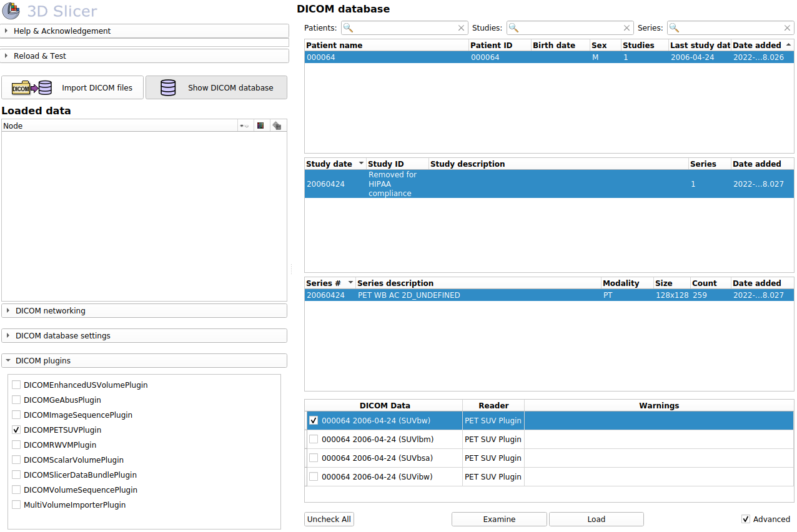Click the visibility column icon in Loaded data
The image size is (797, 532).
point(244,126)
